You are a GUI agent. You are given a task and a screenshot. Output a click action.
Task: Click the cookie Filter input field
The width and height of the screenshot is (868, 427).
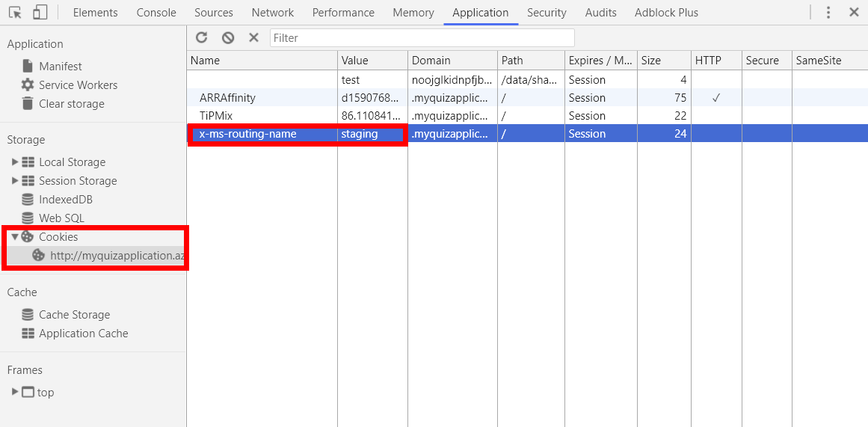[422, 37]
